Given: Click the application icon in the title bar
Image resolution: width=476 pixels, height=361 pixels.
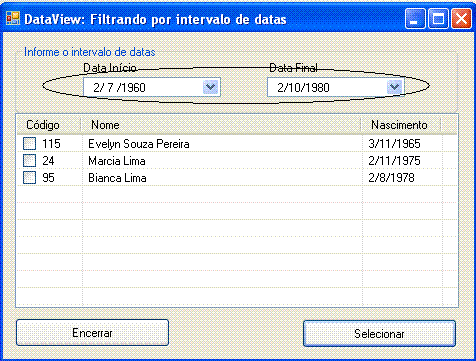Looking at the screenshot, I should [13, 19].
